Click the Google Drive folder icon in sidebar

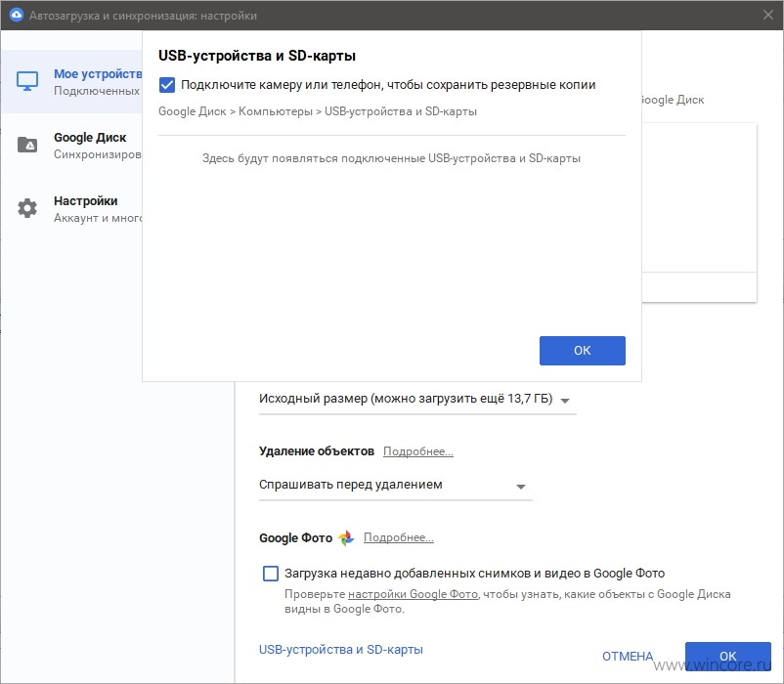click(27, 145)
